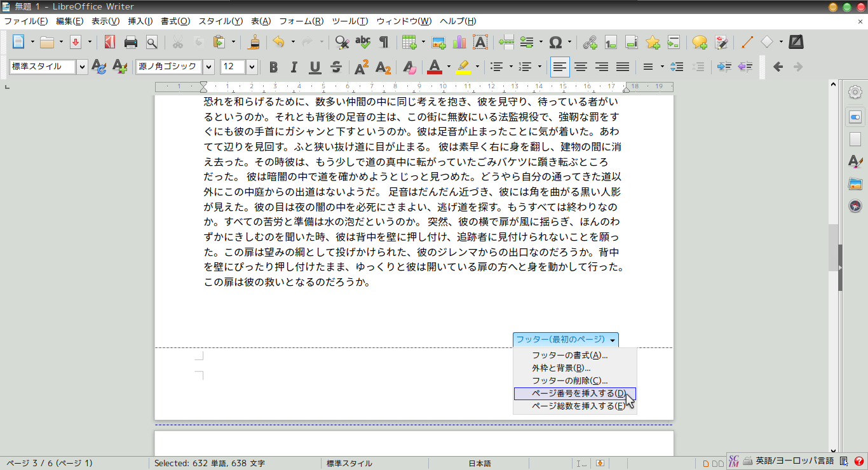868x470 pixels.
Task: Toggle bold formatting
Action: 273,67
